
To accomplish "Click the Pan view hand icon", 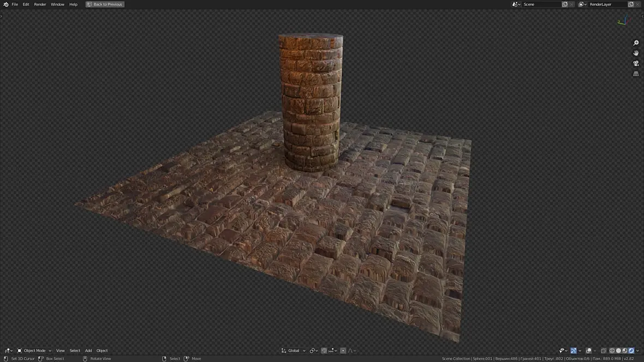I will [636, 53].
